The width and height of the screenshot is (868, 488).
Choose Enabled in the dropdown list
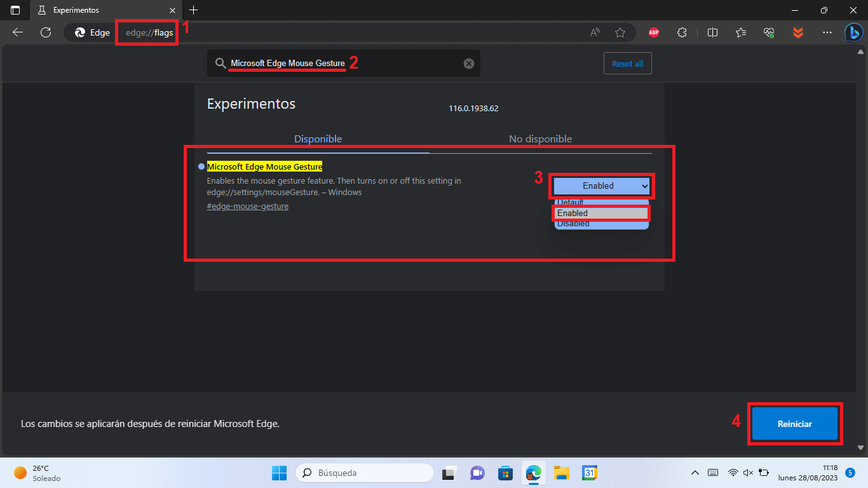click(x=602, y=213)
